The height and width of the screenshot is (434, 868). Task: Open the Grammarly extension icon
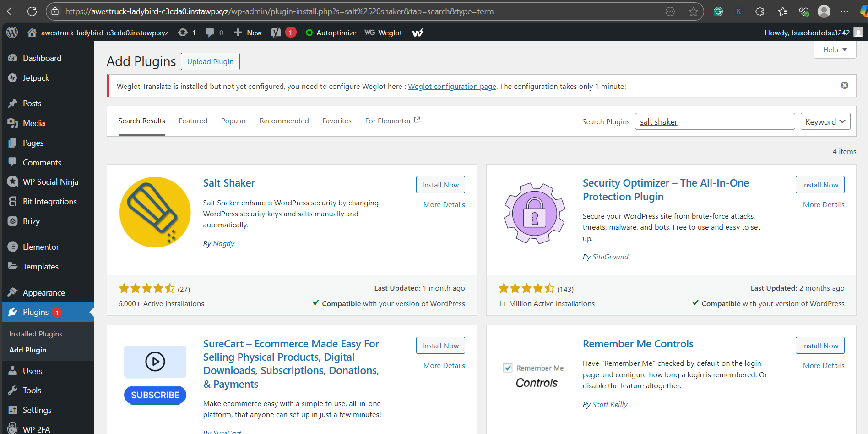click(x=718, y=11)
